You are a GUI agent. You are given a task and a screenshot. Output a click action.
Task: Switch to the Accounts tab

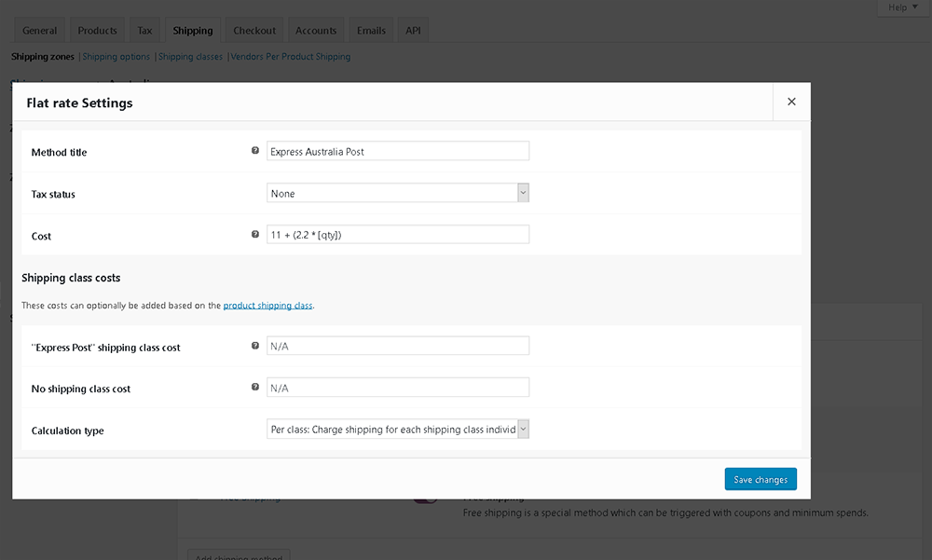coord(316,31)
